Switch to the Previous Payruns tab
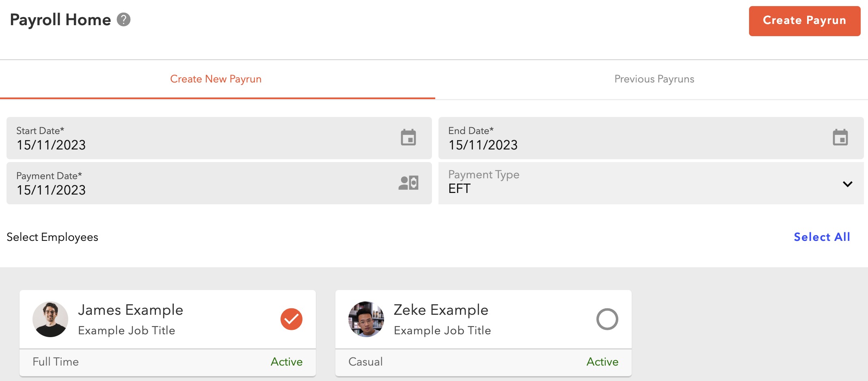Image resolution: width=868 pixels, height=381 pixels. 654,79
